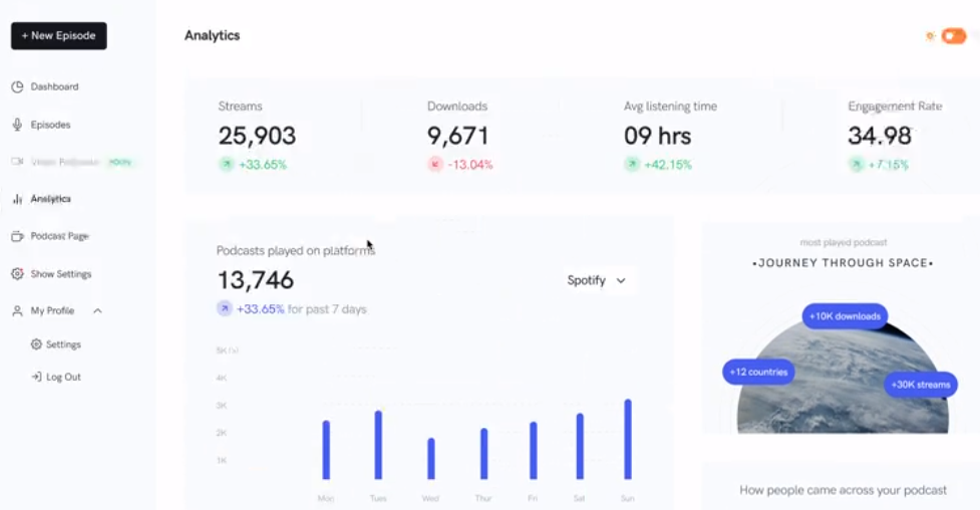Click the Show Settings gear icon

pyautogui.click(x=17, y=274)
